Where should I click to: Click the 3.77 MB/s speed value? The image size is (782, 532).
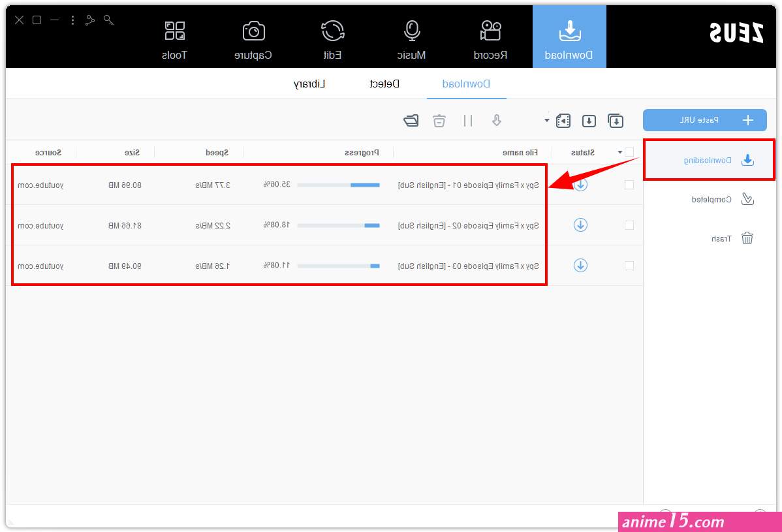(213, 185)
